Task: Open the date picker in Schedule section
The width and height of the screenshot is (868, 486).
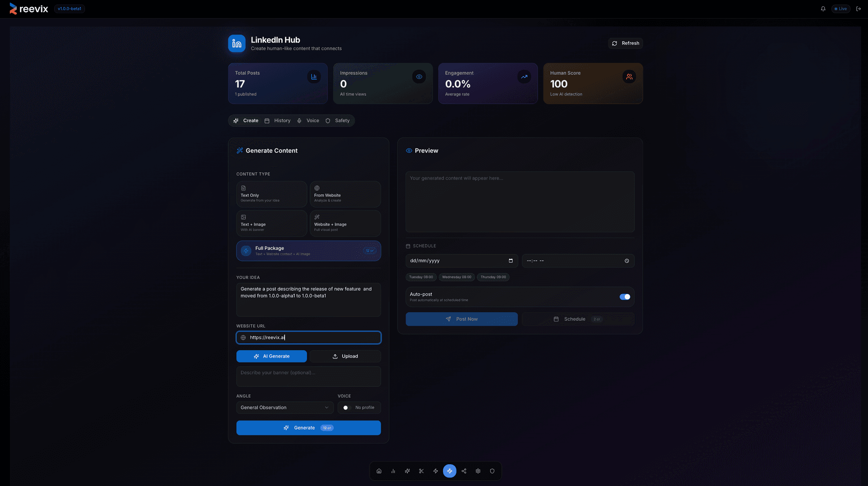Action: pos(510,261)
